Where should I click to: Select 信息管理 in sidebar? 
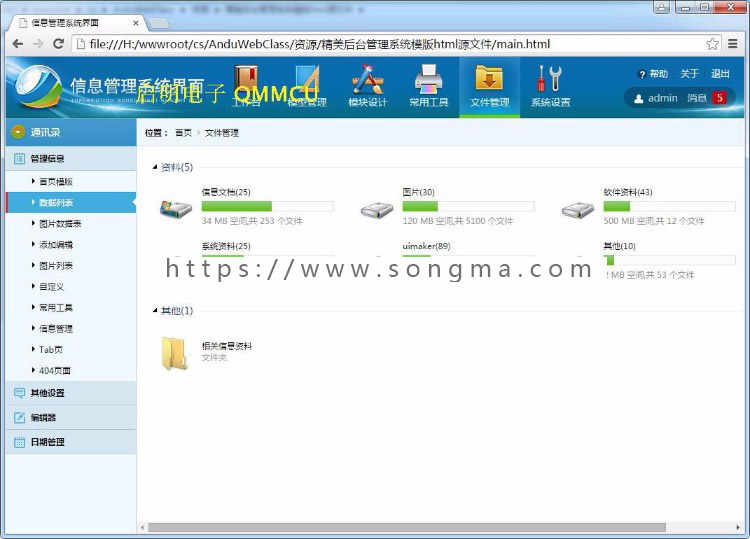point(55,329)
